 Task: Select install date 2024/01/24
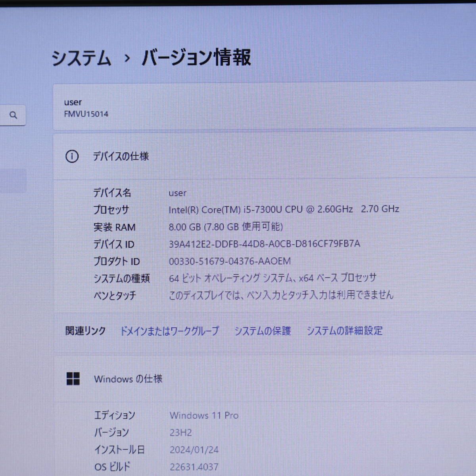tap(194, 450)
